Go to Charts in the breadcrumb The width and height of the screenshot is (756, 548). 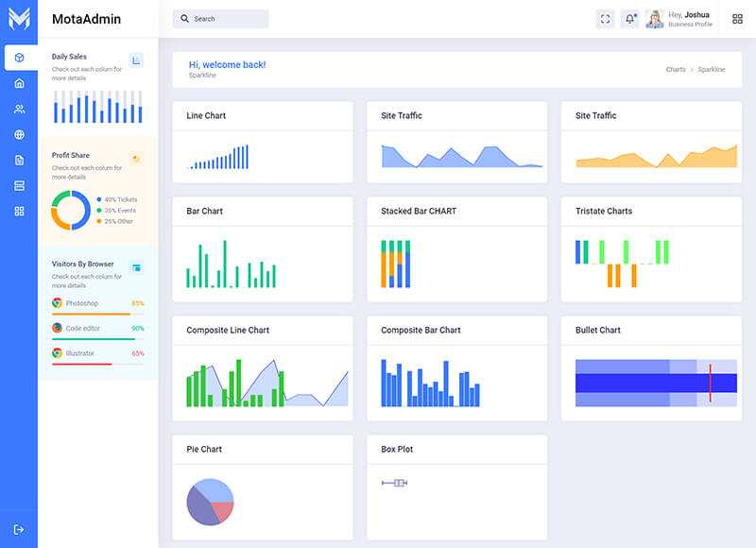coord(676,70)
